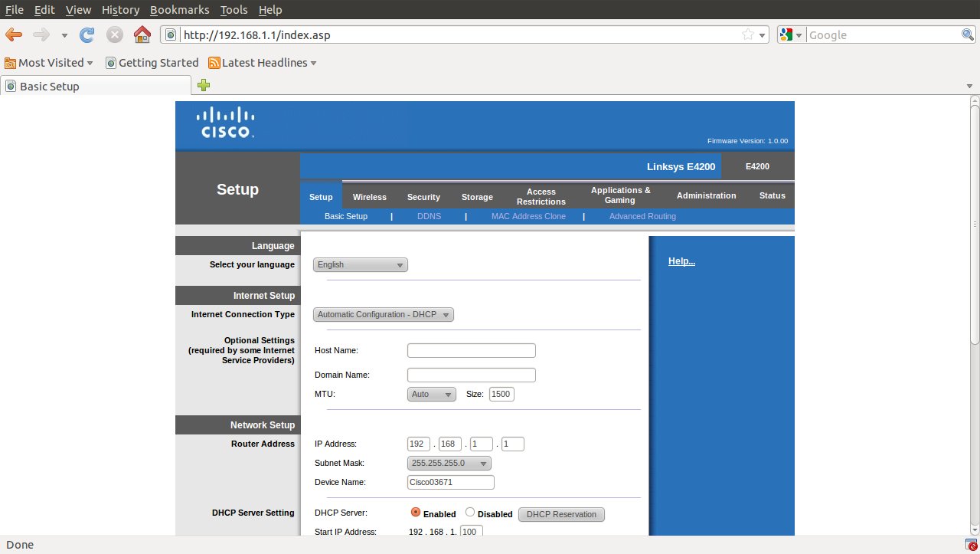Viewport: 980px width, 554px height.
Task: Click the browser back arrow button
Action: (14, 34)
